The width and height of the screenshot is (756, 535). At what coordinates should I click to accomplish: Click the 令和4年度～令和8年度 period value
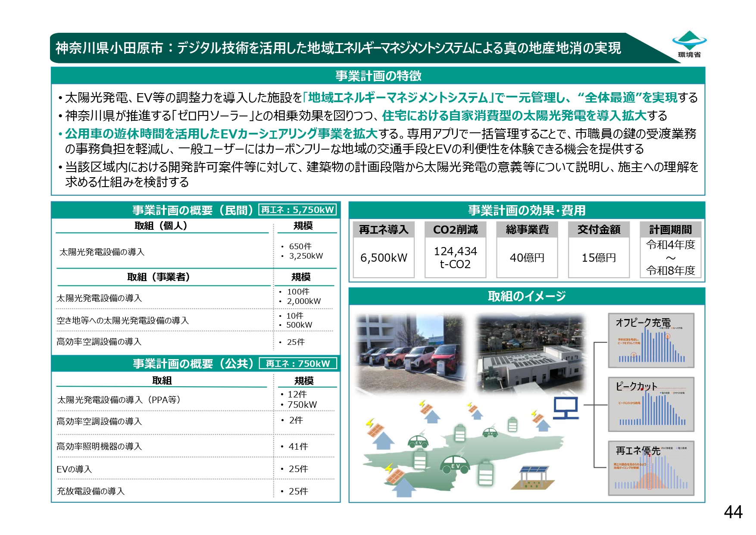671,258
